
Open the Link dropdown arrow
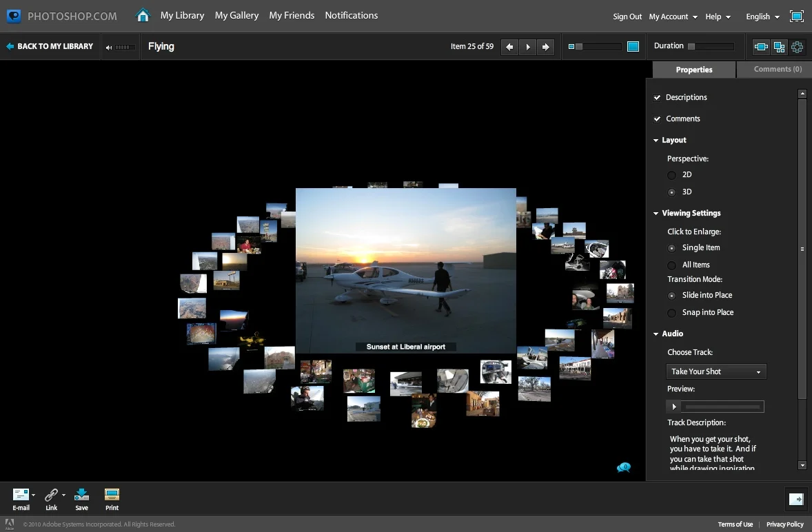(x=63, y=495)
